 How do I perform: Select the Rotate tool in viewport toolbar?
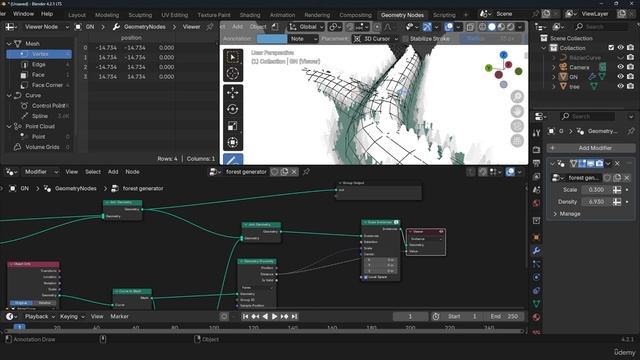point(233,109)
